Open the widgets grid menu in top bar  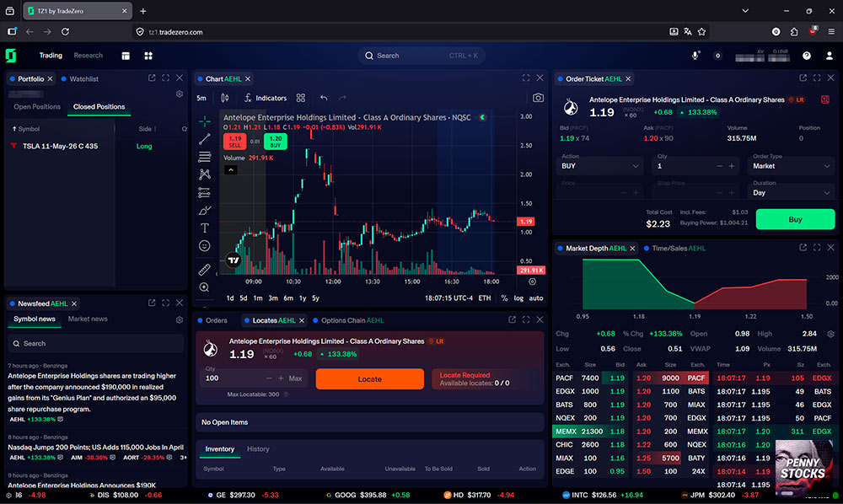pos(148,56)
